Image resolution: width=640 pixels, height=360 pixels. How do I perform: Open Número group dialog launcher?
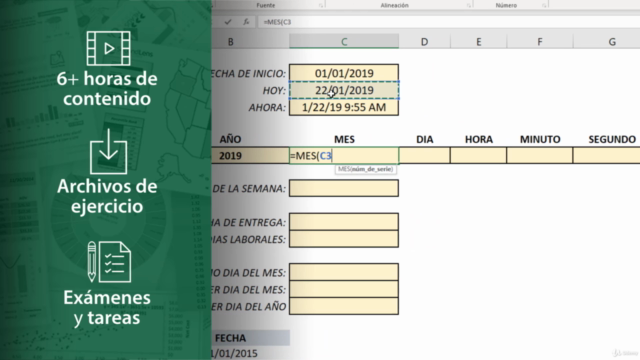click(x=544, y=5)
